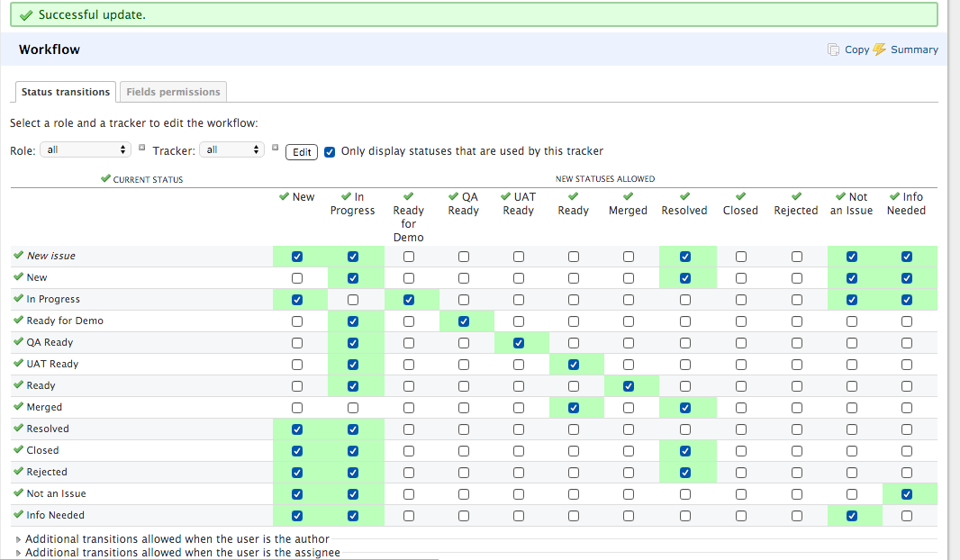Check Closed to Rejected transition
The width and height of the screenshot is (960, 560).
coord(796,451)
